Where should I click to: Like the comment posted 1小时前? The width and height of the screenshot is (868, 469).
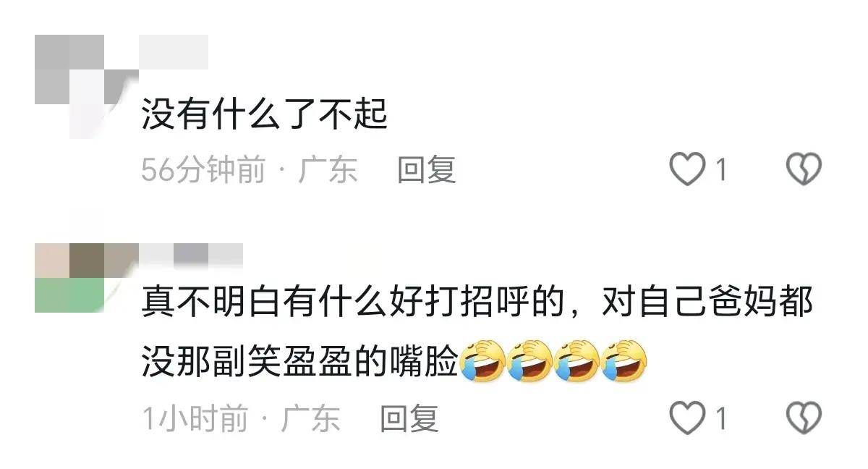(686, 418)
